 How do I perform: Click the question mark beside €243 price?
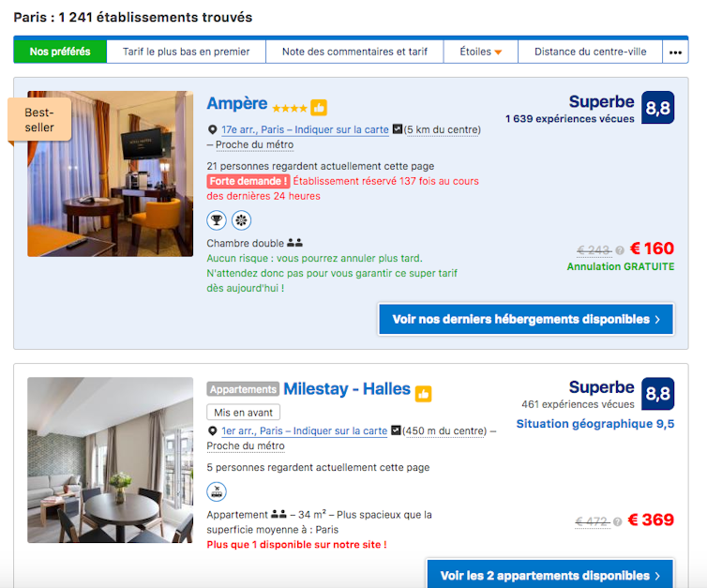(620, 250)
